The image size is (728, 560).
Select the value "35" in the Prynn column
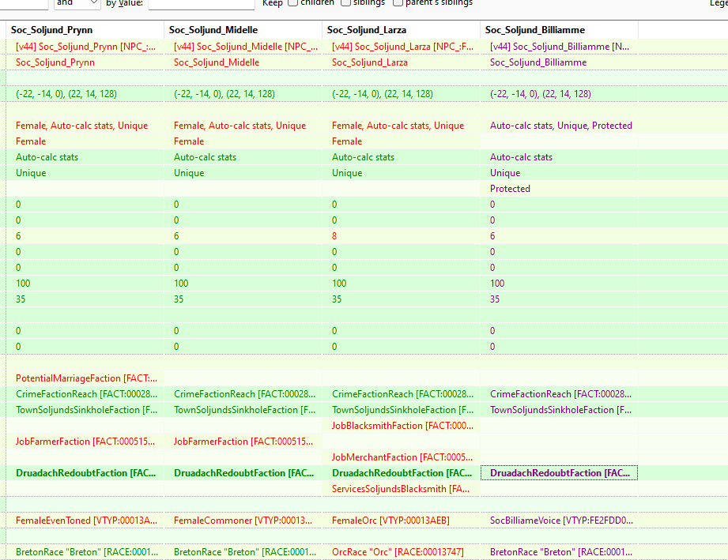click(x=85, y=299)
